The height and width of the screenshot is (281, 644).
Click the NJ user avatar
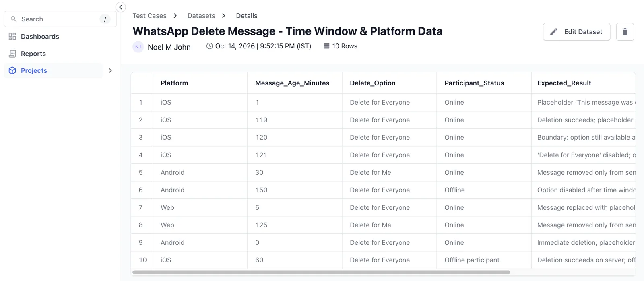click(x=138, y=47)
